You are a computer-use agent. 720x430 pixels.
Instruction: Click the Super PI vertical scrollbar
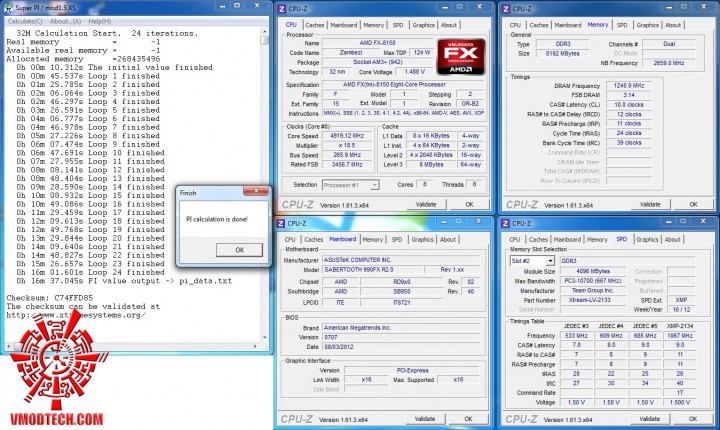(264, 184)
